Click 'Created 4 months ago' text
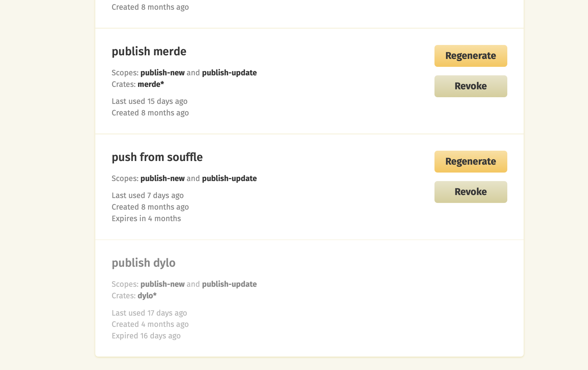Viewport: 588px width, 370px height. pyautogui.click(x=150, y=324)
